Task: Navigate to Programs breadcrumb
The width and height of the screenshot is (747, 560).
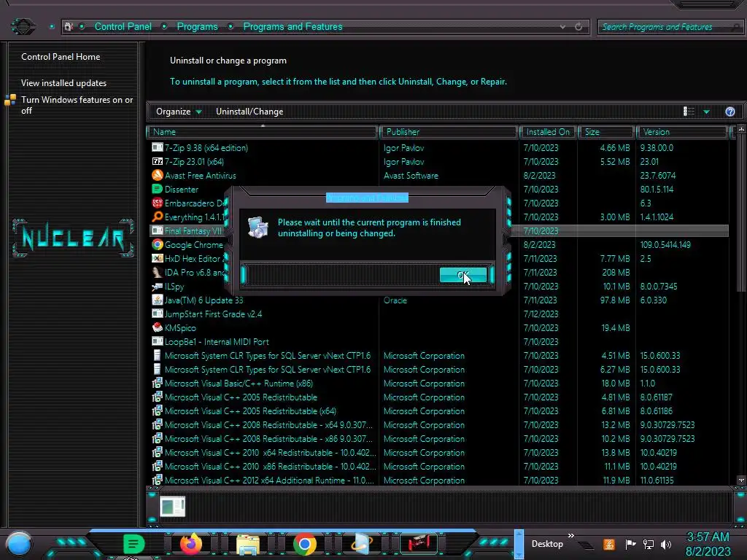Action: point(197,27)
